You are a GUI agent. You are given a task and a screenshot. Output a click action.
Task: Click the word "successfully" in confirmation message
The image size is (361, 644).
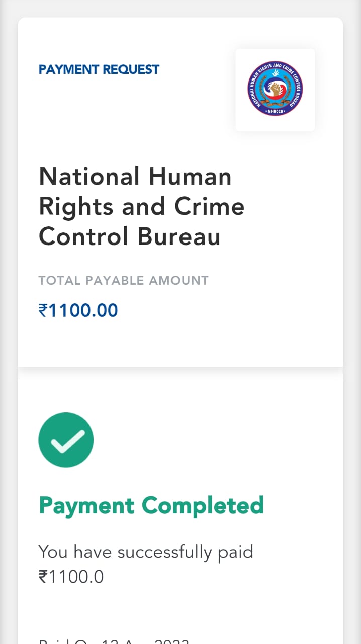coord(164,552)
